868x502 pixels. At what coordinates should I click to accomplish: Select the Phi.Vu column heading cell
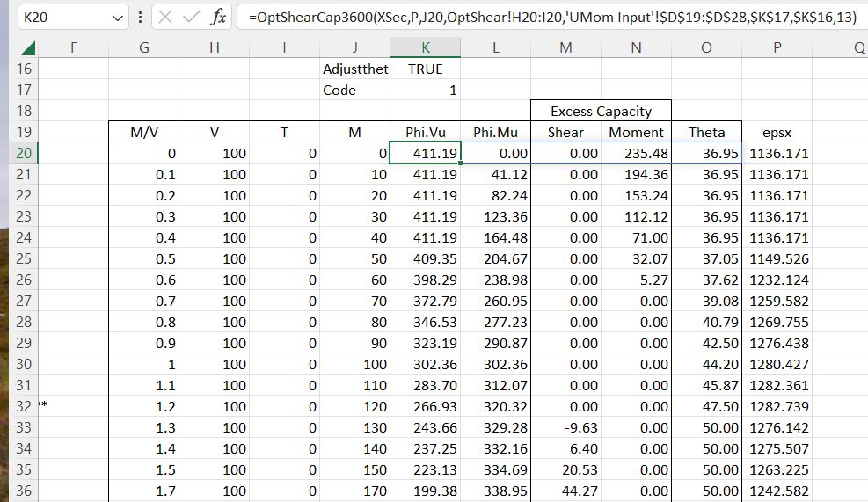(426, 132)
